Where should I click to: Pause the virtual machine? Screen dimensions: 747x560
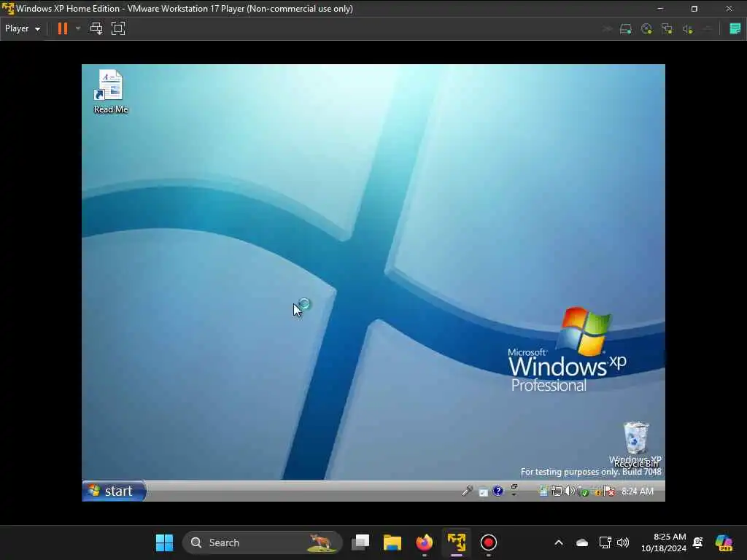point(63,28)
